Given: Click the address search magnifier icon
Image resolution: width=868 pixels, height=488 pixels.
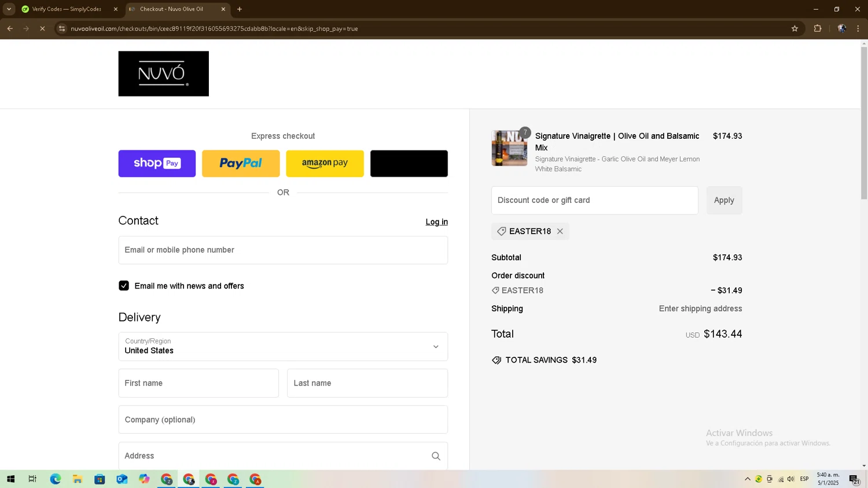Looking at the screenshot, I should [436, 456].
